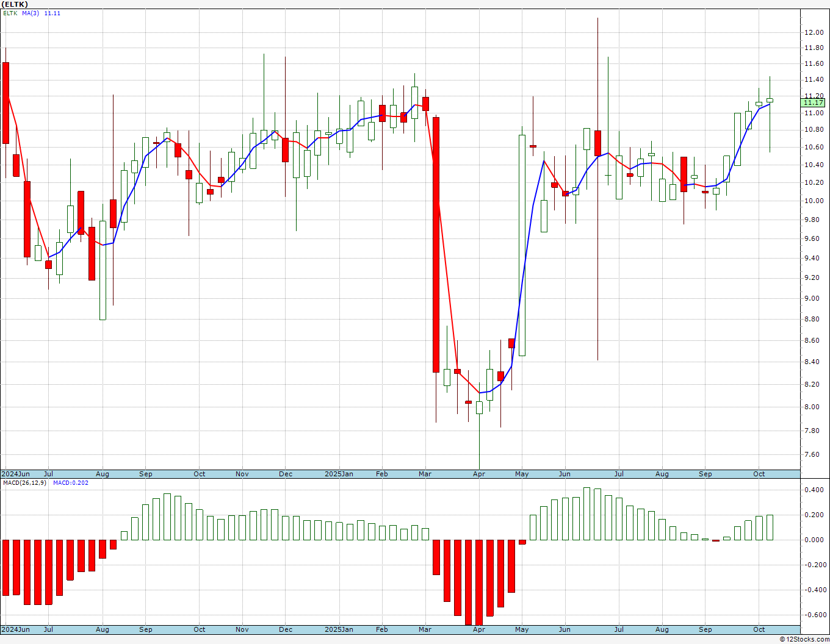The height and width of the screenshot is (644, 830).
Task: Click 2025Jan on the price chart time axis
Action: tap(339, 474)
